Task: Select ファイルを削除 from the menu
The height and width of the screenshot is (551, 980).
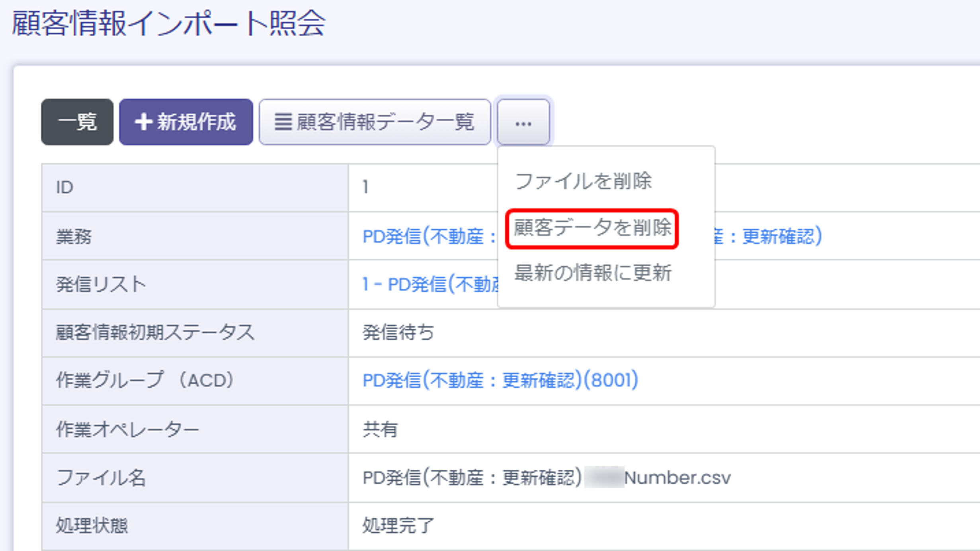Action: 583,181
